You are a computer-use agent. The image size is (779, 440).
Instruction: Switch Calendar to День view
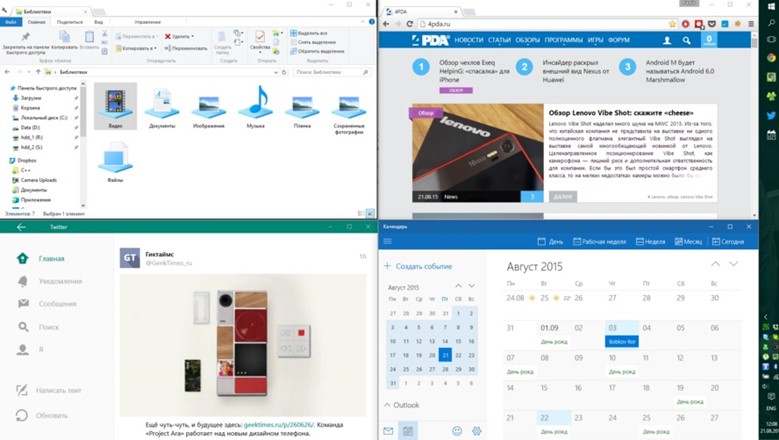click(550, 242)
